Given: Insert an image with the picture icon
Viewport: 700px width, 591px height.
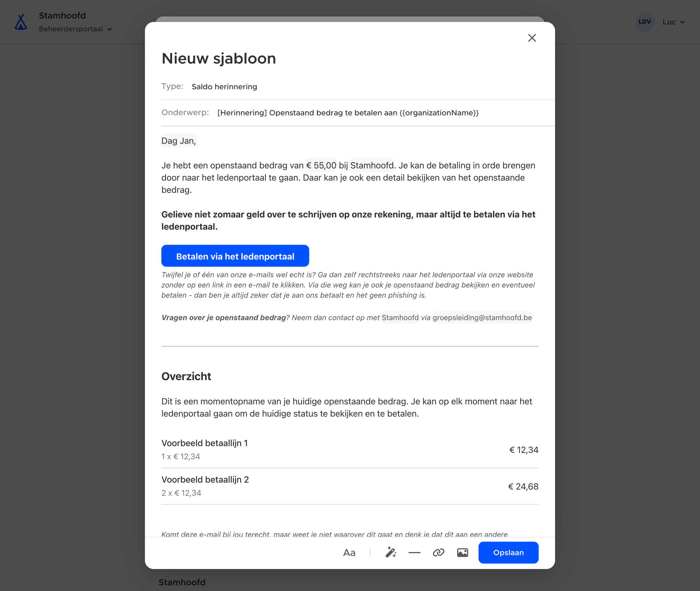Looking at the screenshot, I should pos(463,552).
